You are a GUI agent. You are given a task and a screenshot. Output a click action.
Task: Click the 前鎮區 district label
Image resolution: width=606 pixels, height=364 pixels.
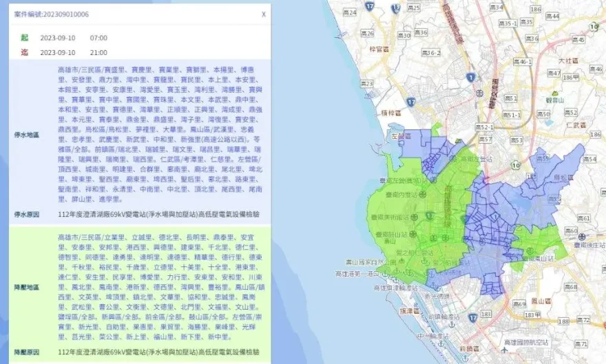(x=470, y=350)
